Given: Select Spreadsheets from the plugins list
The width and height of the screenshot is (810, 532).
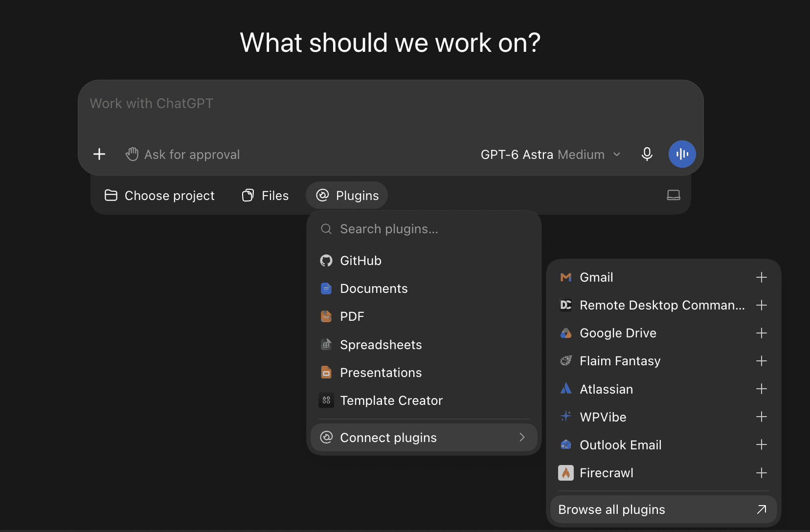Looking at the screenshot, I should coord(424,345).
